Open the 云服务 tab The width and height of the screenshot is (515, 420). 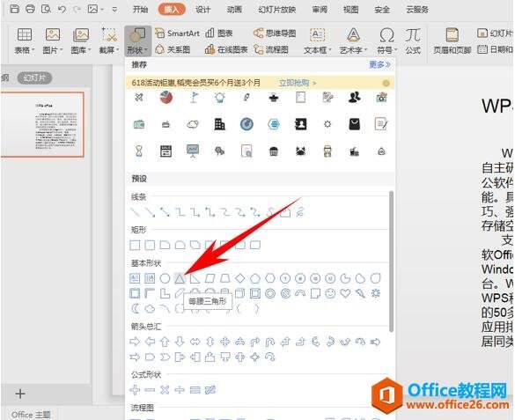[x=417, y=10]
